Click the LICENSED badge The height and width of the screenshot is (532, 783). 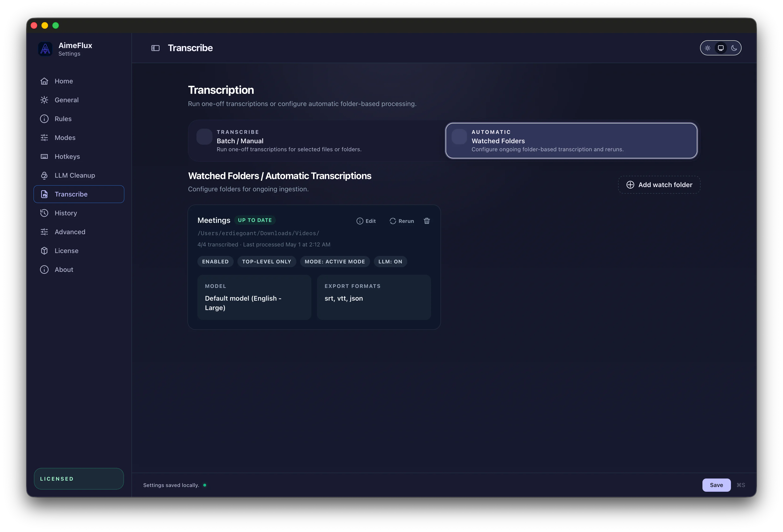[x=79, y=479]
